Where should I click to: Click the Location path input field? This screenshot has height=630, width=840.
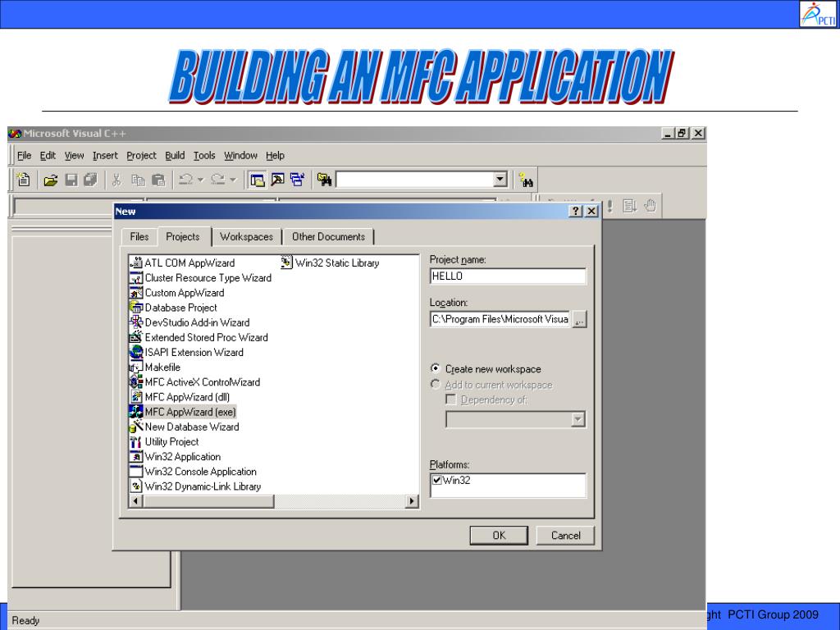pyautogui.click(x=500, y=319)
